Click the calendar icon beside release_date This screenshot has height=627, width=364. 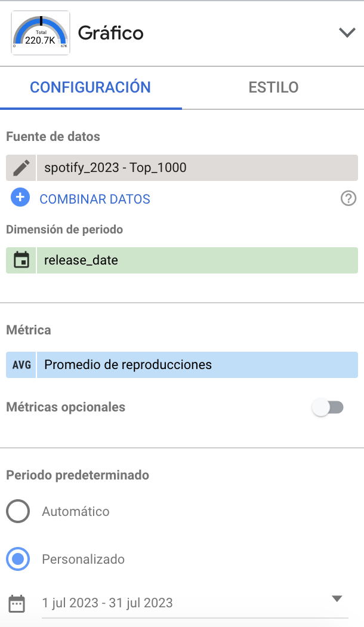[x=21, y=260]
